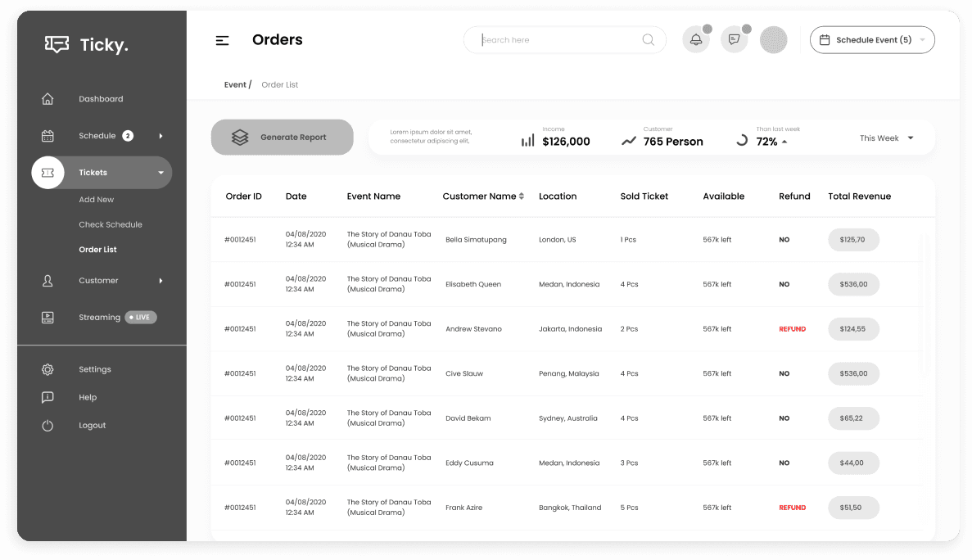Open the messages chat icon
This screenshot has width=972, height=560.
pos(735,39)
